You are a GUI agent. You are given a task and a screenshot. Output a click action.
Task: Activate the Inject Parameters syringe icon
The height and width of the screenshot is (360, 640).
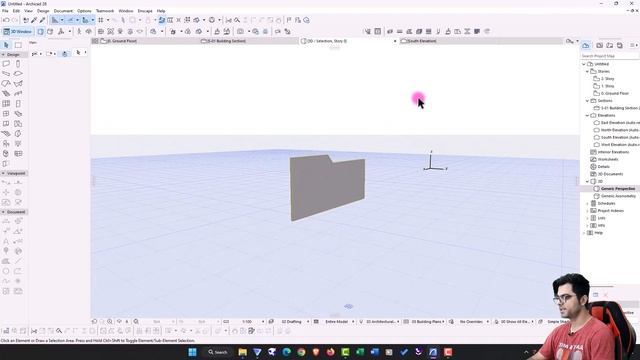tap(42, 20)
